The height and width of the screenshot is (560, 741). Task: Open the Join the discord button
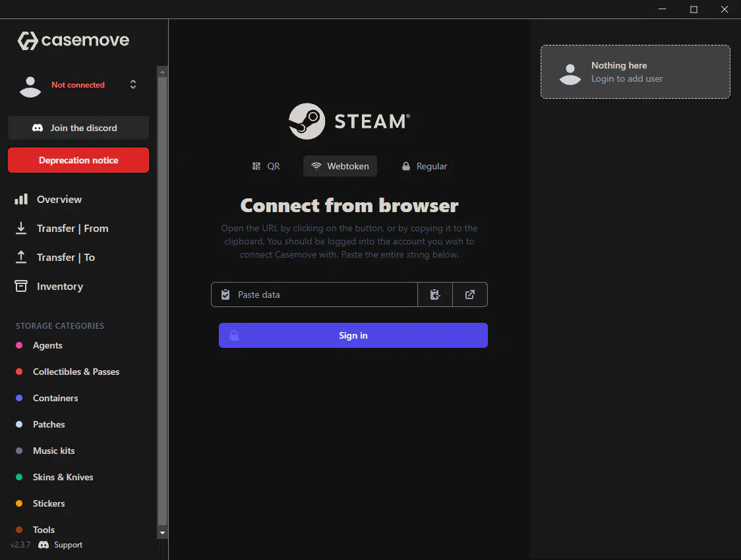coord(78,128)
